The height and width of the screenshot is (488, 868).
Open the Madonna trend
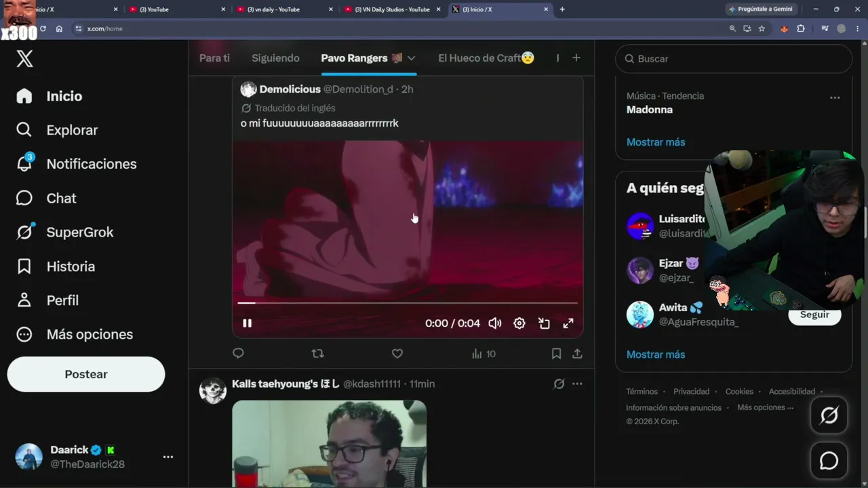650,110
